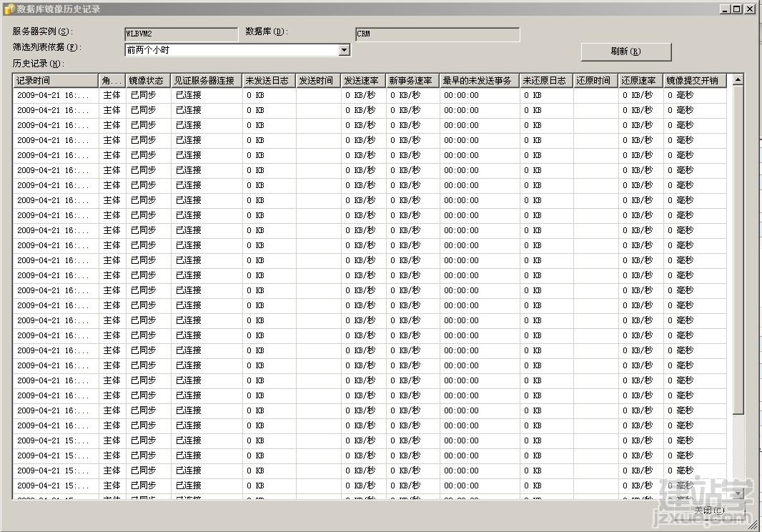This screenshot has width=762, height=532.
Task: Click the 发送时间 column header
Action: 317,79
